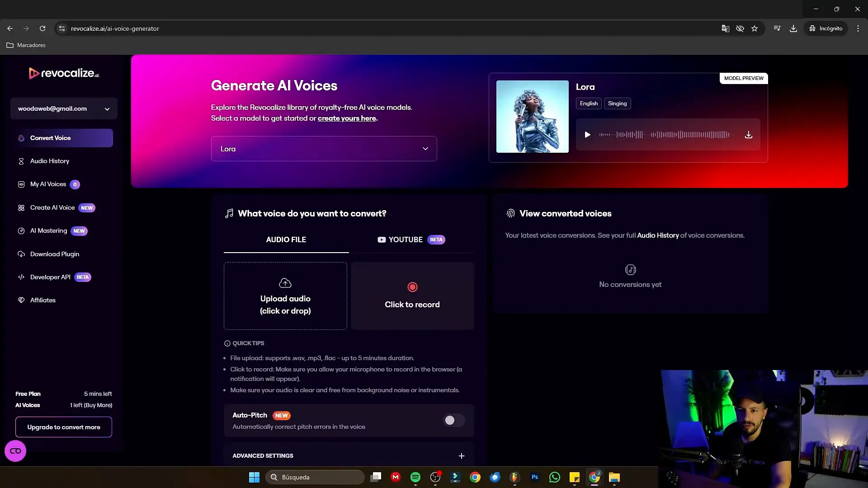Open browser downloads icon in toolbar
The width and height of the screenshot is (868, 488).
pos(793,28)
